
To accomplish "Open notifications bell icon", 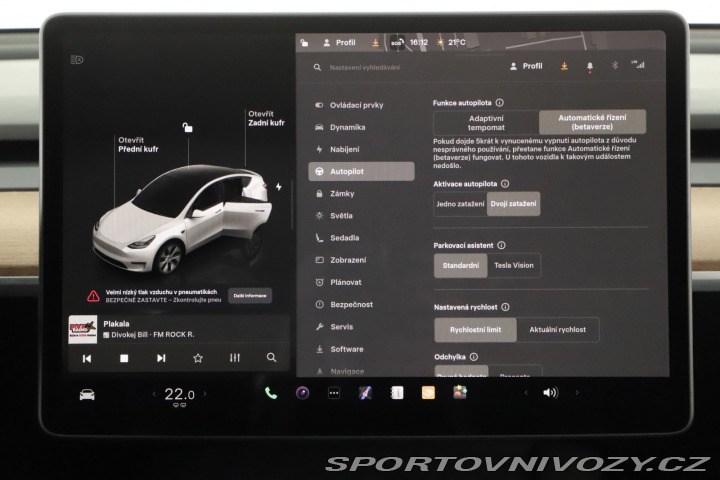I will [x=590, y=67].
